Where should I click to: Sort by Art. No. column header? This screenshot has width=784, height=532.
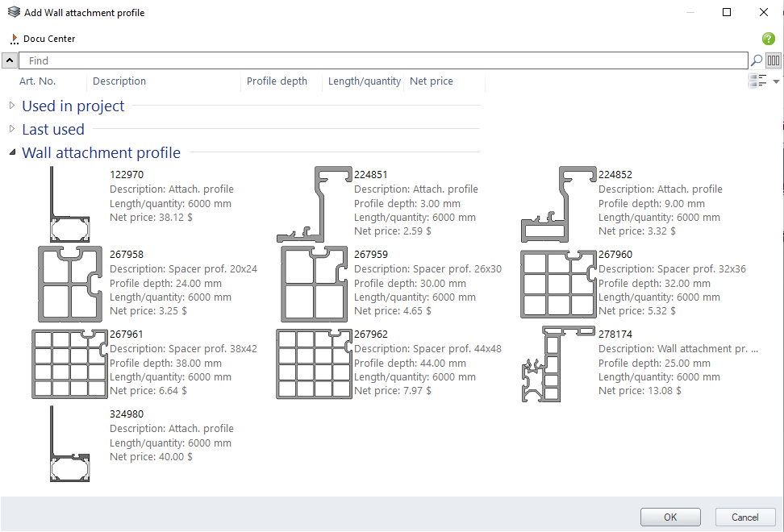(x=38, y=81)
